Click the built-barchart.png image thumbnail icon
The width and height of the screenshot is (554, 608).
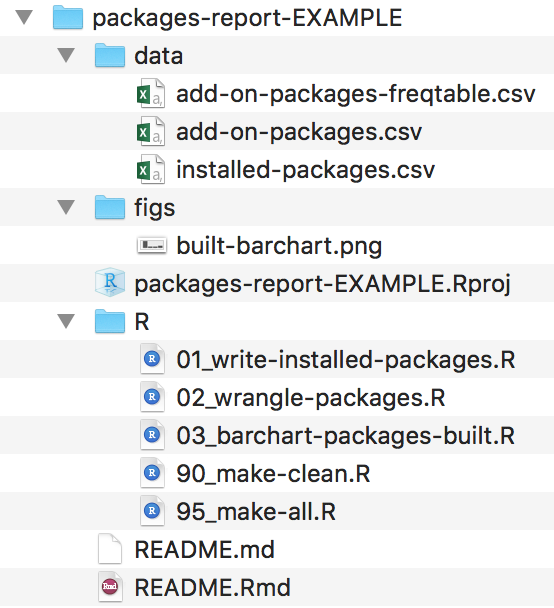[152, 245]
